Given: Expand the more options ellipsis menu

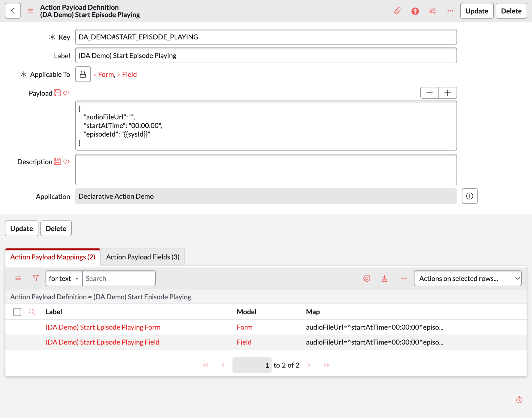Looking at the screenshot, I should [x=450, y=11].
